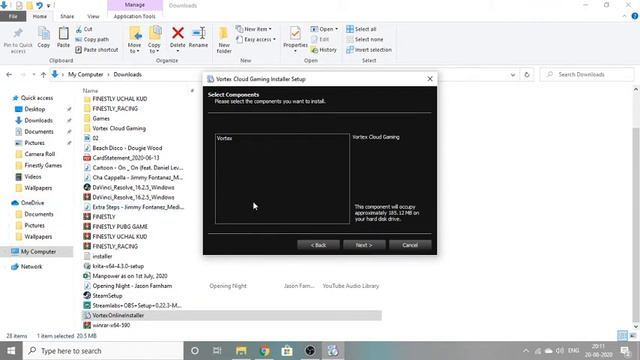Open Google Chrome from taskbar
Screen dimensions: 640x360
tap(264, 351)
